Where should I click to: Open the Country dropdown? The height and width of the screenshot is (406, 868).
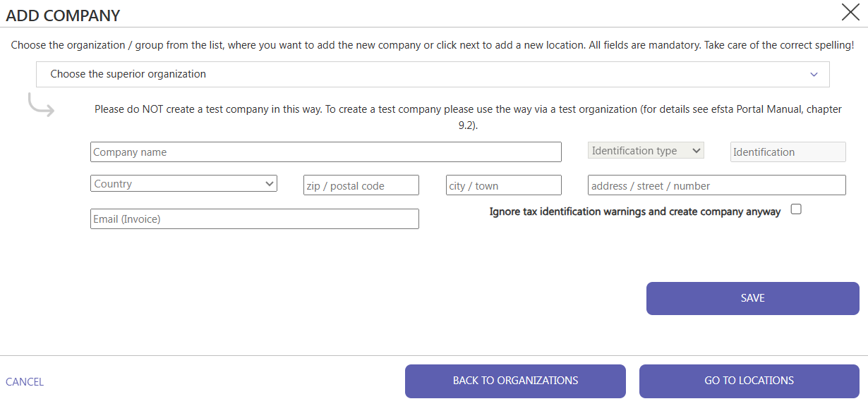tap(183, 184)
